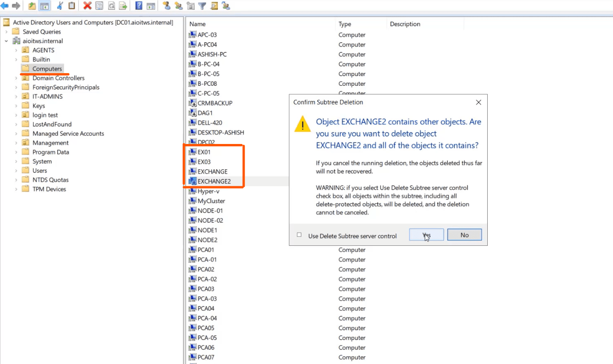Click the Find Objects toolbar icon

[x=214, y=6]
